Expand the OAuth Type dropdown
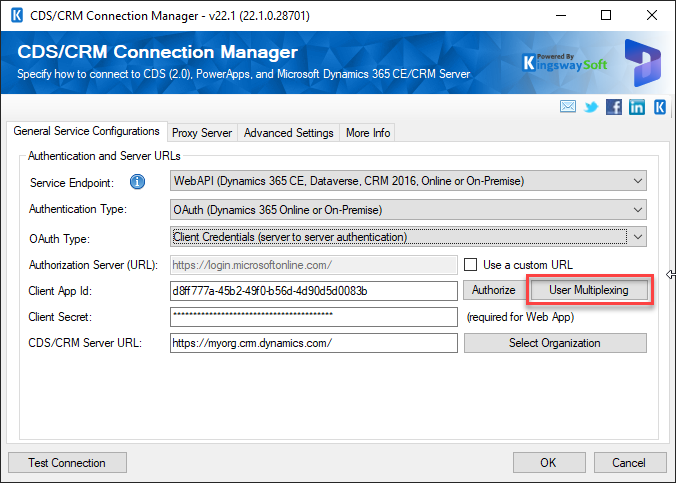This screenshot has width=676, height=483. [638, 237]
